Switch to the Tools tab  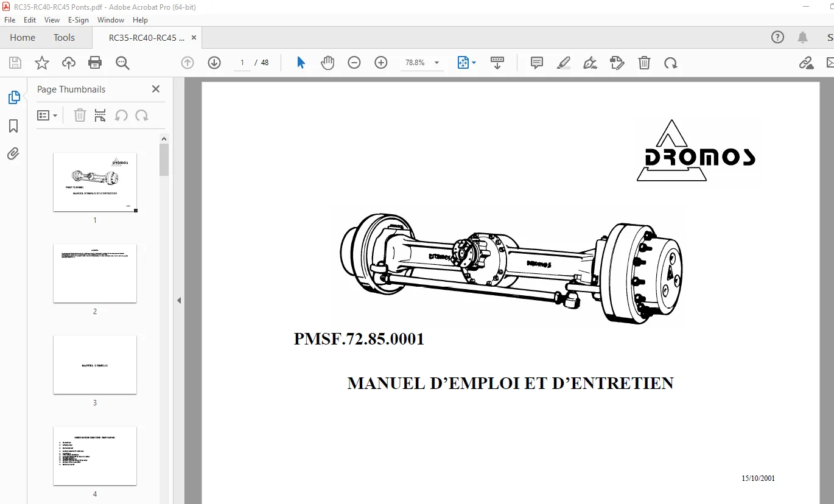point(64,38)
